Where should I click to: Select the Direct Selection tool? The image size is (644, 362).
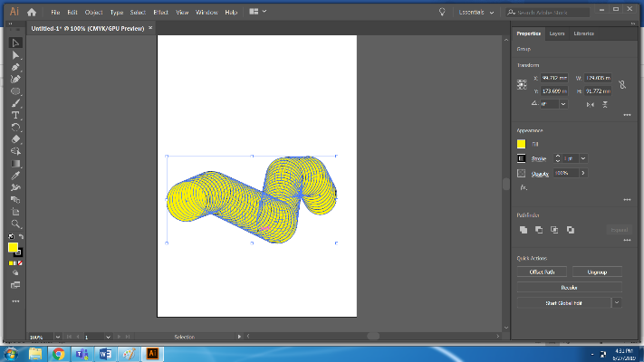pos(15,55)
